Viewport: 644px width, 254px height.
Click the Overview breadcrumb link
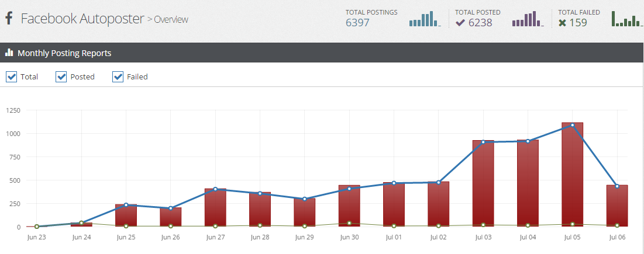(171, 19)
